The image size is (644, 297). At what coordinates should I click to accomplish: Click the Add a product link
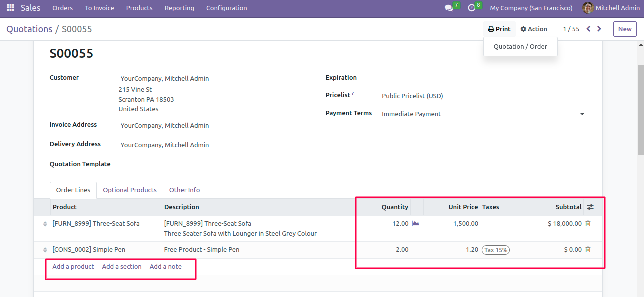point(73,267)
